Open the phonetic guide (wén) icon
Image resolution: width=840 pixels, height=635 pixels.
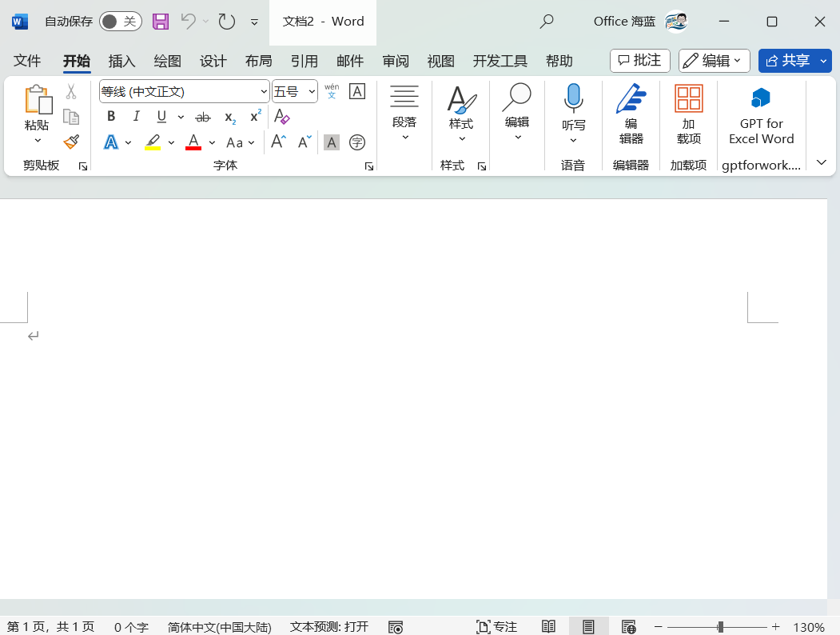pos(332,91)
